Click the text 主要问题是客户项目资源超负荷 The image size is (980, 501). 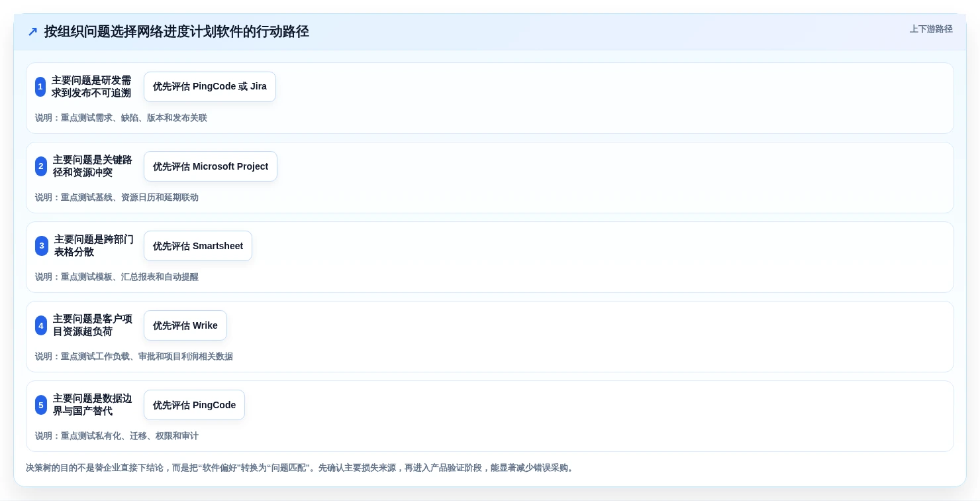[93, 325]
